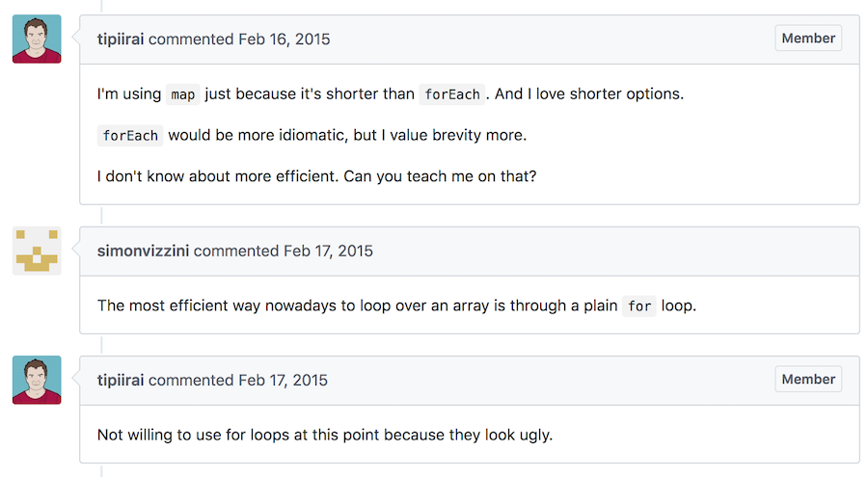Click tipiirai username in the last comment header
This screenshot has width=868, height=477.
click(x=121, y=381)
